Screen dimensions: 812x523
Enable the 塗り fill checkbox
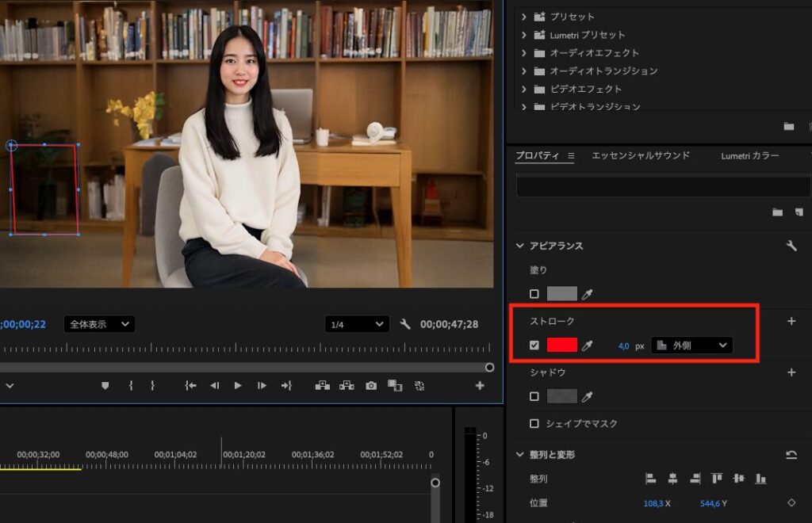point(534,294)
